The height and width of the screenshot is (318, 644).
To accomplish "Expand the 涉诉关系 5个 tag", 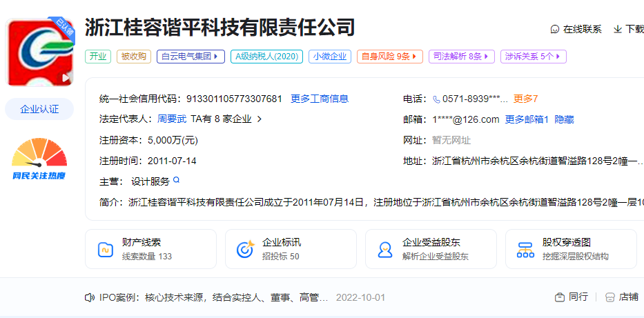I will [534, 57].
